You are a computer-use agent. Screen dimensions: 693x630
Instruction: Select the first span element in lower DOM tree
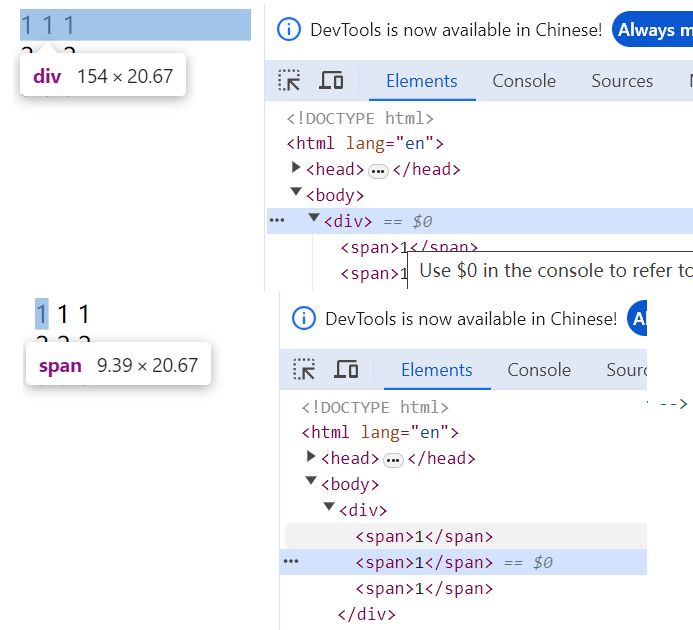coord(424,536)
